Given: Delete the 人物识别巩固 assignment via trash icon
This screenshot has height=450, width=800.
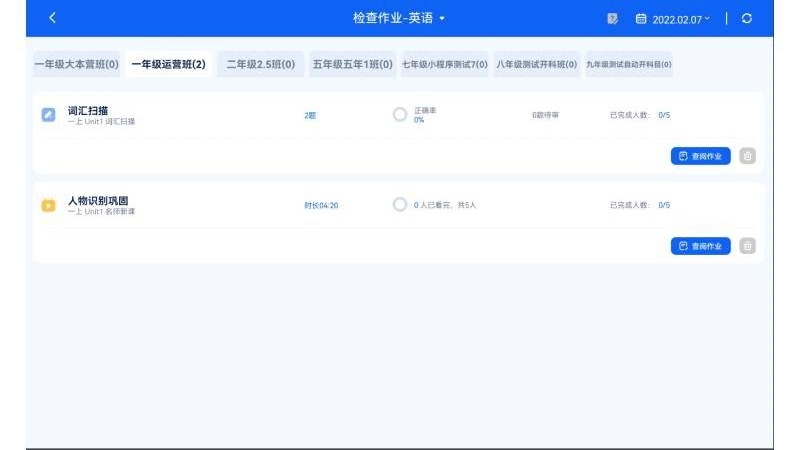Looking at the screenshot, I should pyautogui.click(x=747, y=246).
